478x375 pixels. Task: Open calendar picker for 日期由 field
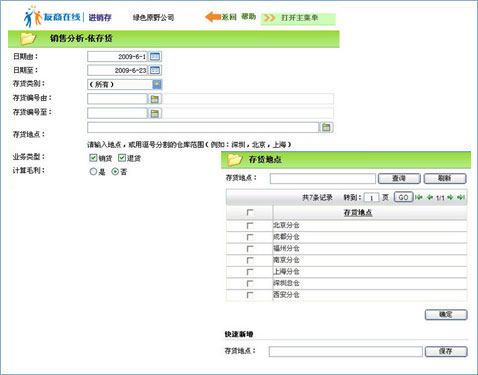tap(155, 57)
